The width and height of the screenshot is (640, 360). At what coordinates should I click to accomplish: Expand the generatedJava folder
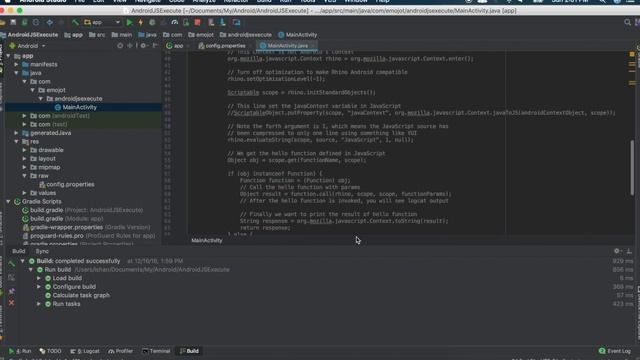[x=17, y=133]
